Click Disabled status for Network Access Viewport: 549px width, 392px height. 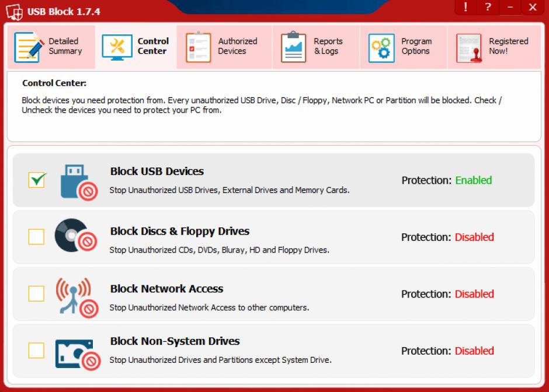(x=474, y=294)
